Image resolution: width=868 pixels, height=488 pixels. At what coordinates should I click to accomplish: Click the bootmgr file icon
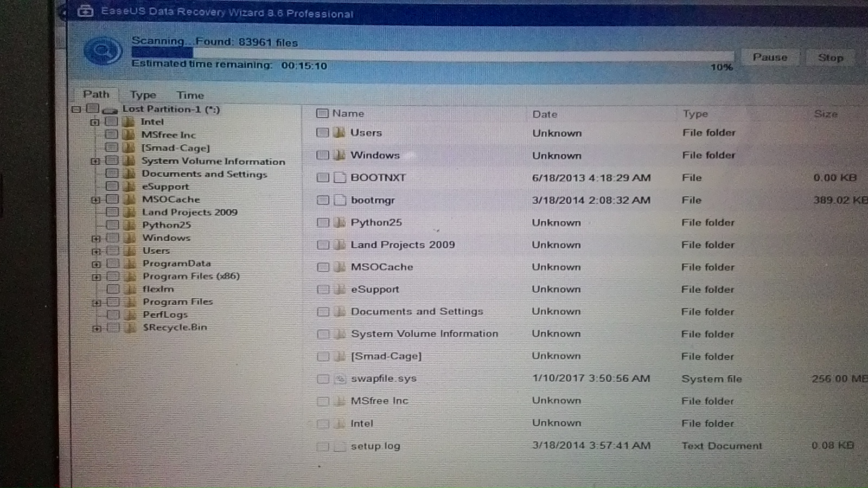340,200
